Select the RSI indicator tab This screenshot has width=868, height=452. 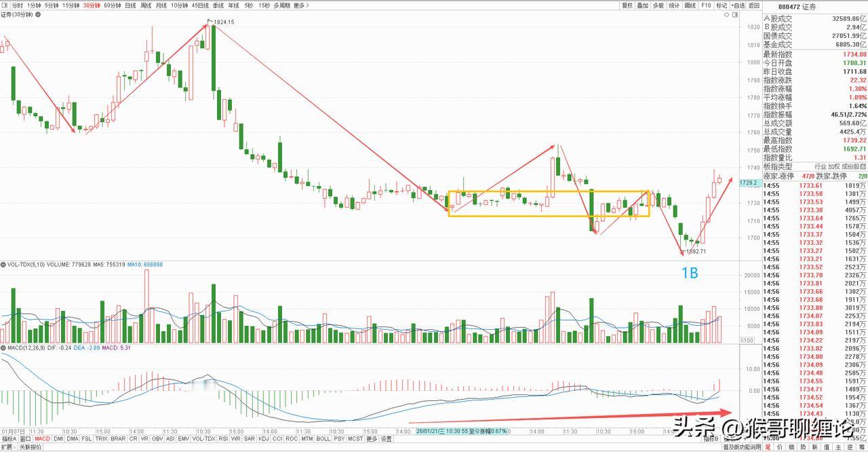click(223, 438)
